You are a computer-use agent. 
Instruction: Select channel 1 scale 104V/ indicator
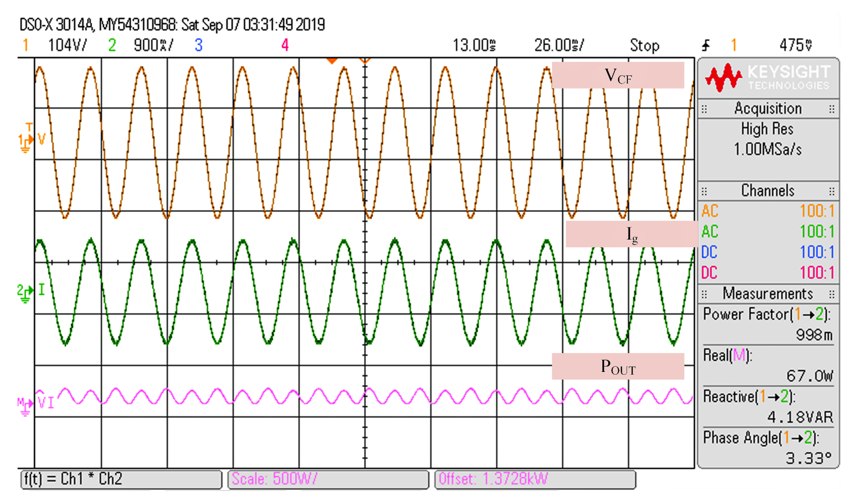(67, 45)
